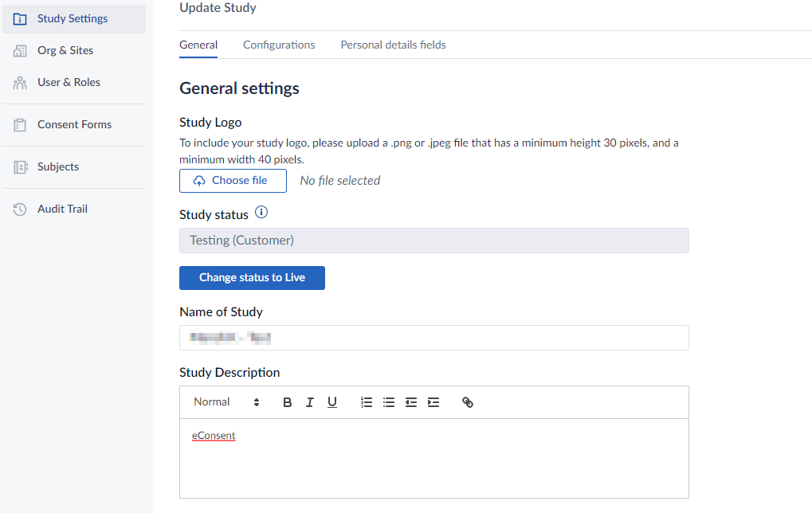Open the Consent Forms section

click(x=74, y=125)
